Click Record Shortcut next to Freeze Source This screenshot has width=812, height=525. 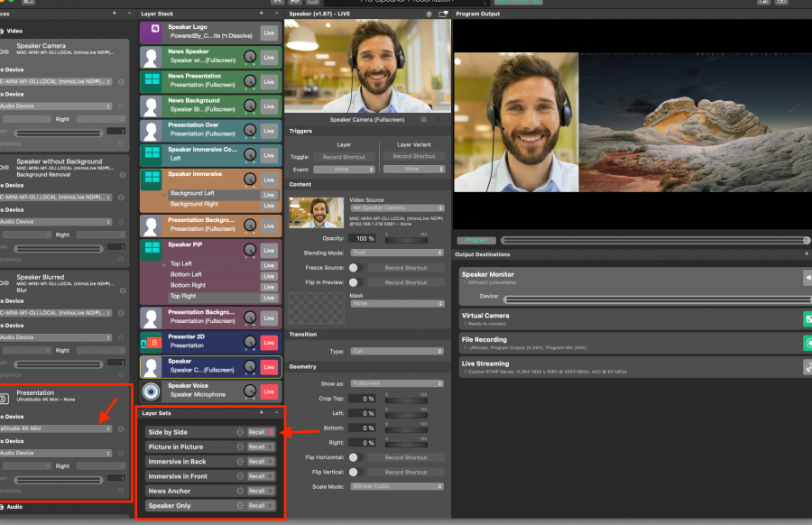tap(406, 268)
